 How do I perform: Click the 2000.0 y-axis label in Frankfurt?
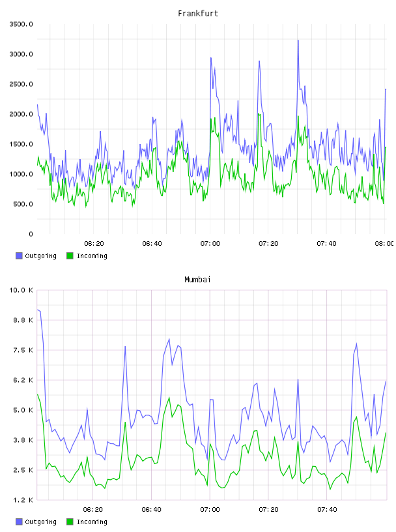[21, 114]
